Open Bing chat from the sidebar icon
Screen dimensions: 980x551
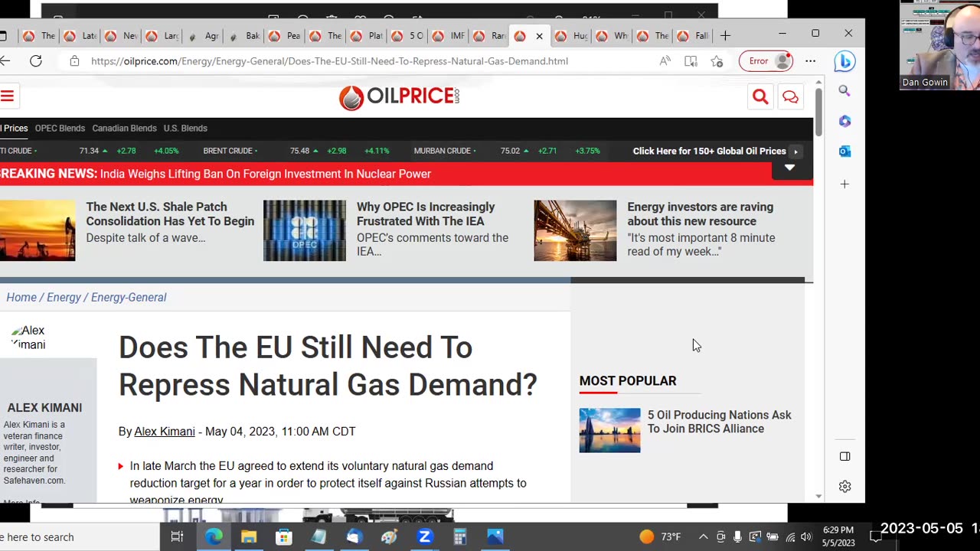[844, 61]
